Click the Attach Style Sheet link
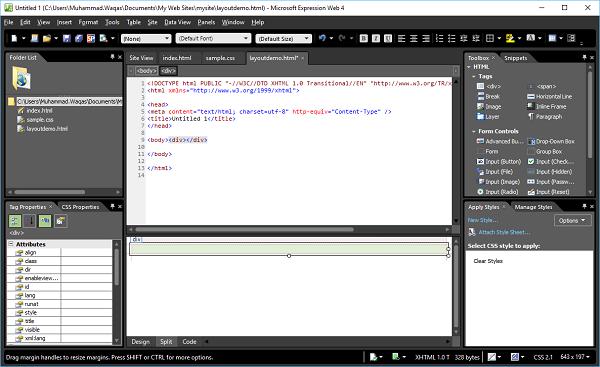This screenshot has width=600, height=367. click(504, 232)
